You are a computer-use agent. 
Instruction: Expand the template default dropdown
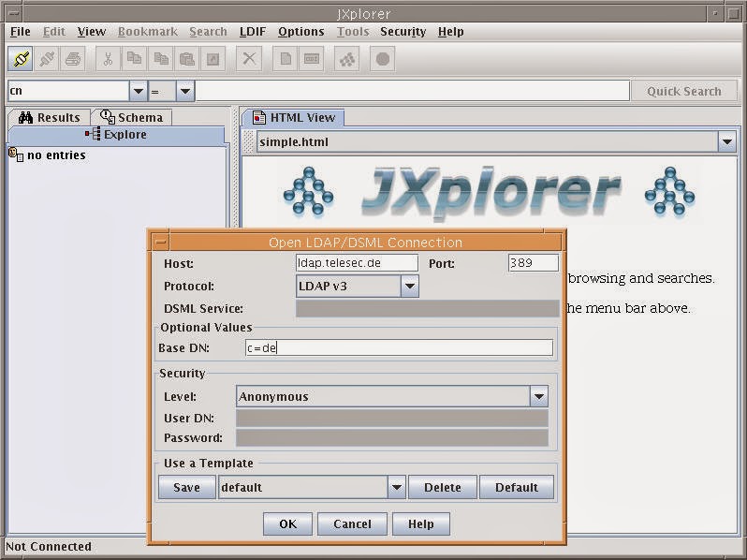396,487
